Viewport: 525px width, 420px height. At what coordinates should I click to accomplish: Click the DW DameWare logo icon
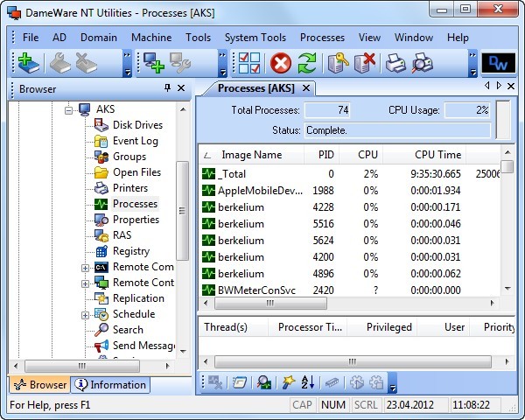click(497, 63)
